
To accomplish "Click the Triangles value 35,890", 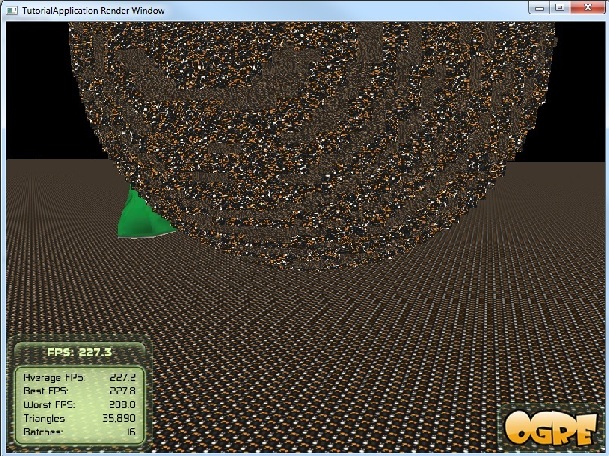I will point(121,419).
